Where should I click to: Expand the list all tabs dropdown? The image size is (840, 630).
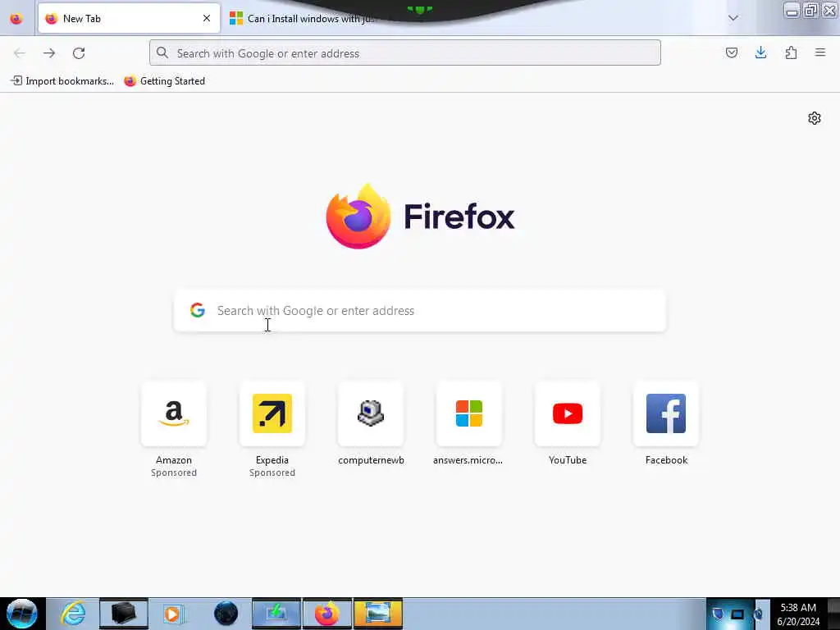click(733, 18)
